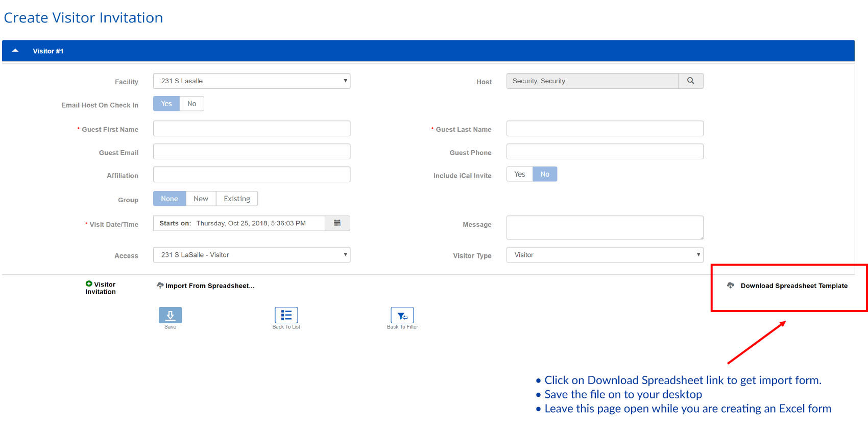Click the Import From Spreadsheet link
The image size is (868, 430).
(209, 286)
